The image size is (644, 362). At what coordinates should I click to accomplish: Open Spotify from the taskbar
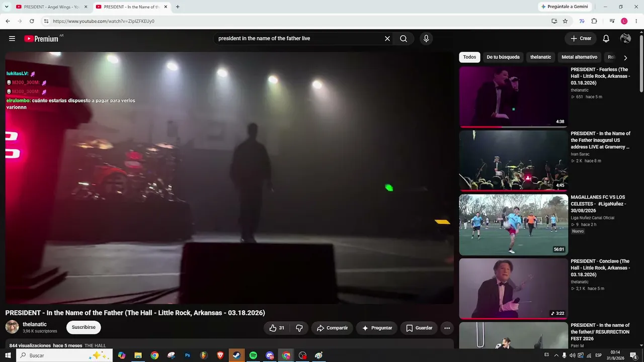[253, 355]
